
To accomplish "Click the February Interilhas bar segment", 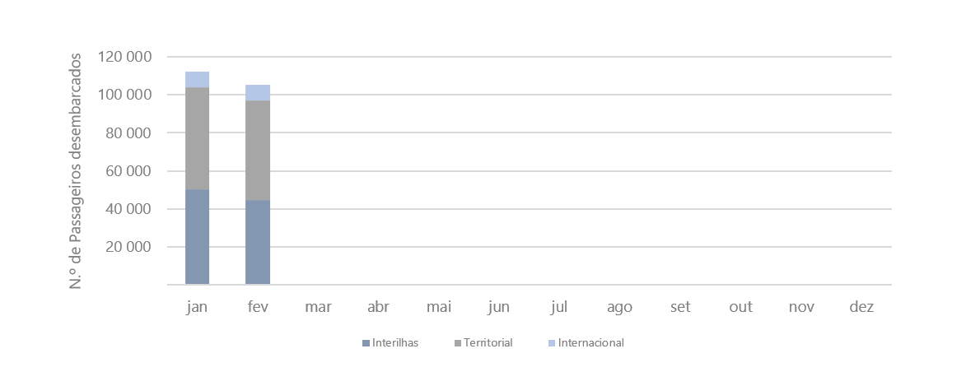I will click(258, 242).
